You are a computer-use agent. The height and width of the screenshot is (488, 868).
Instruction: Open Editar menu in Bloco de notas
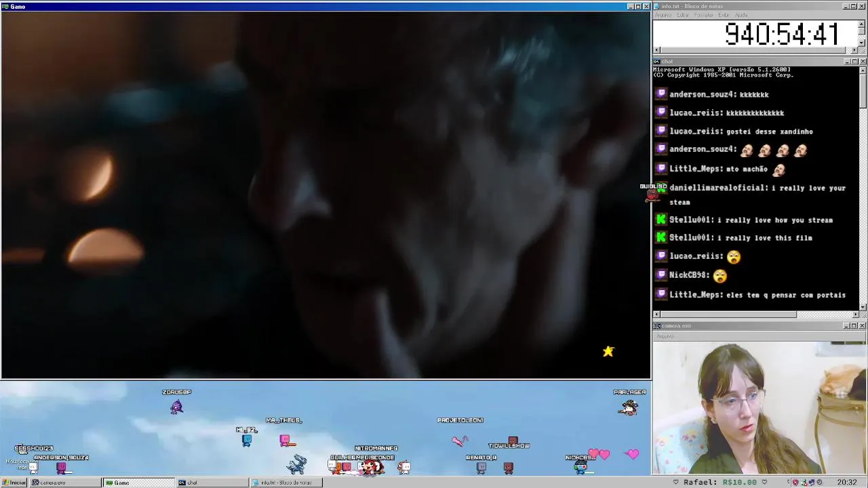683,15
